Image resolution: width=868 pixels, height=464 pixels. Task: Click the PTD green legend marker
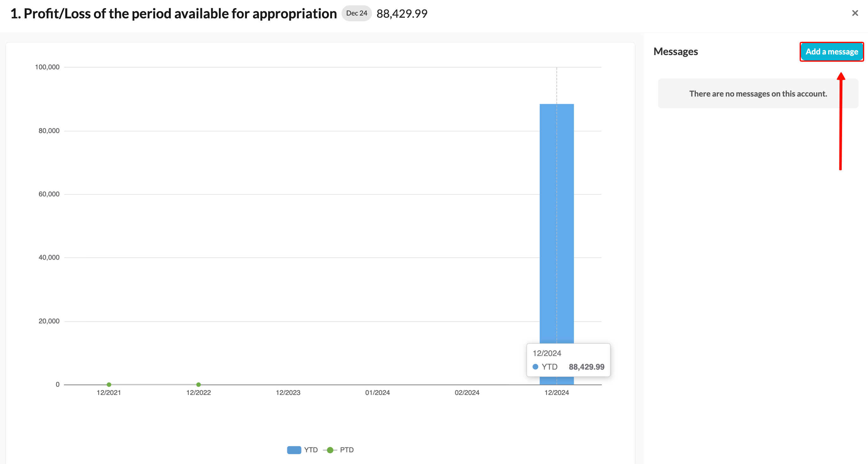pyautogui.click(x=330, y=450)
